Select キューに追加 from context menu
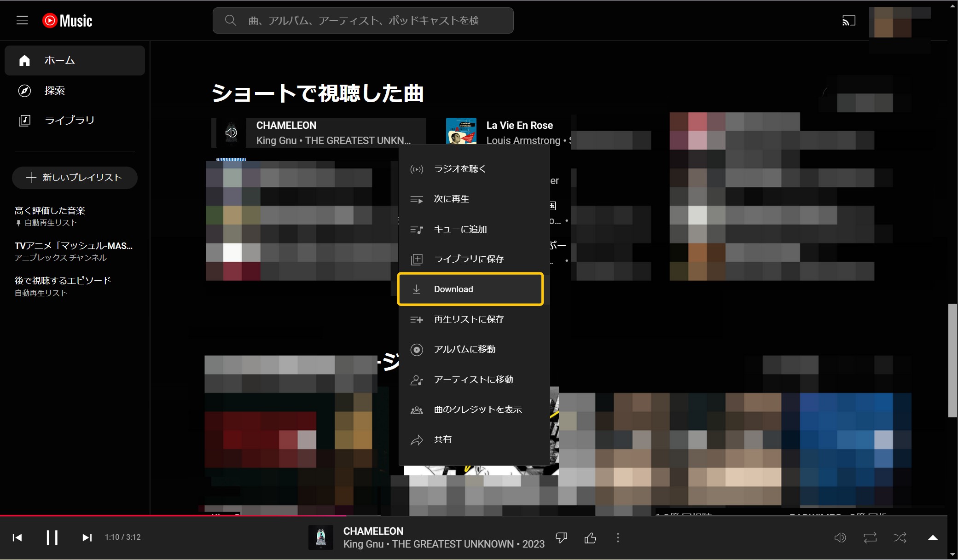This screenshot has height=560, width=958. click(x=474, y=229)
